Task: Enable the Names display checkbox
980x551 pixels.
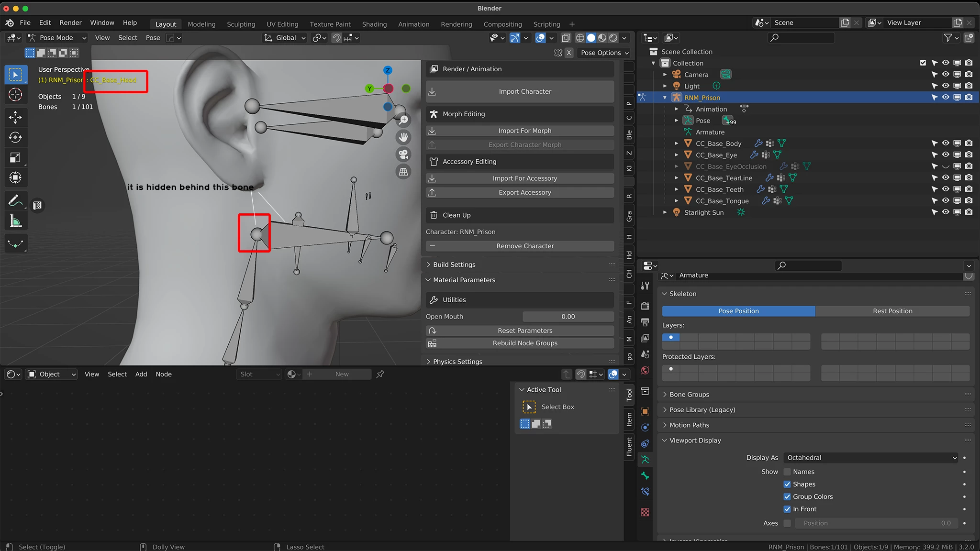Action: pos(787,472)
